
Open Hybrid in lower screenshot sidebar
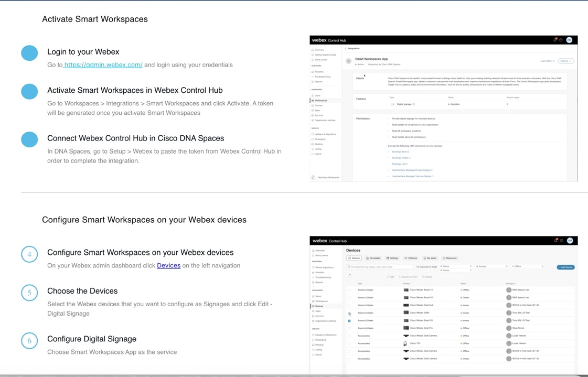(x=317, y=354)
